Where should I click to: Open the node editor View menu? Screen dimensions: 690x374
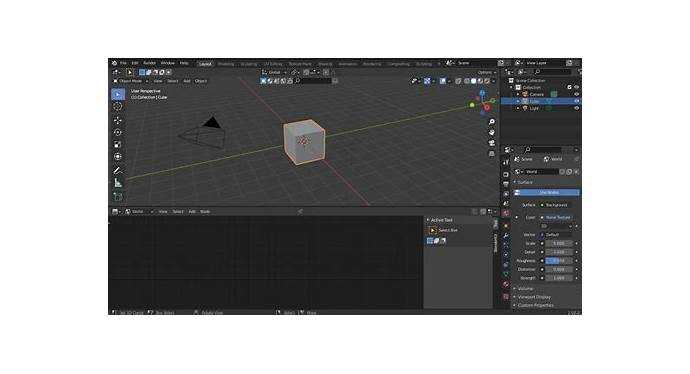[x=163, y=212]
